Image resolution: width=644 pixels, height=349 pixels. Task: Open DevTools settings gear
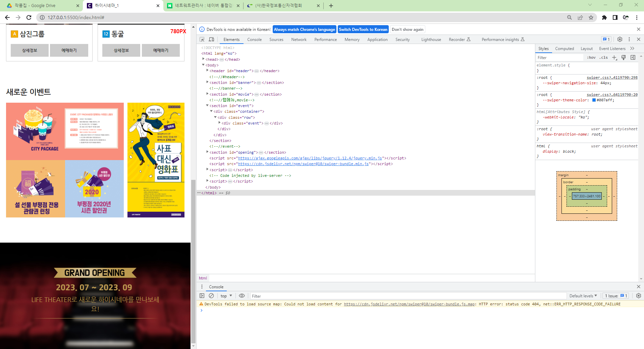click(x=620, y=39)
